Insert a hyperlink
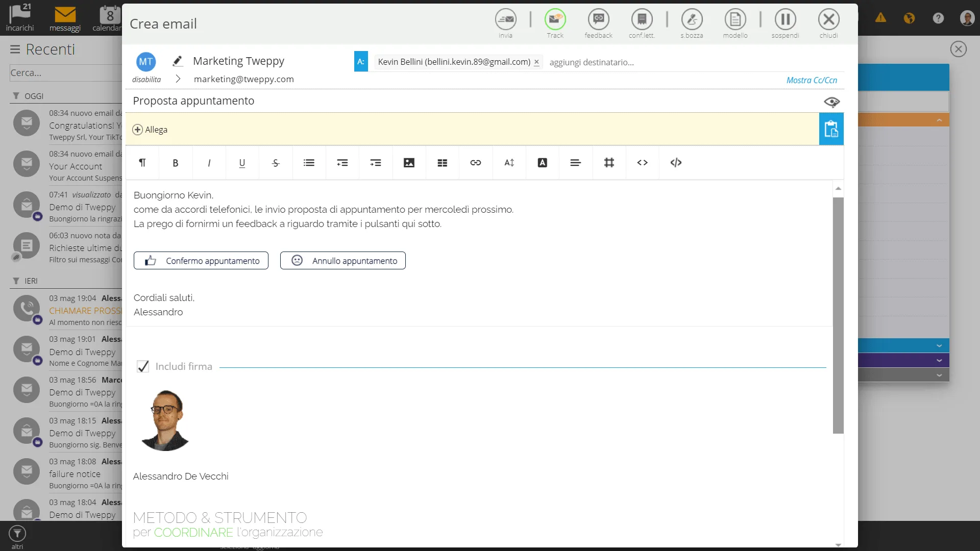Image resolution: width=980 pixels, height=551 pixels. tap(476, 163)
